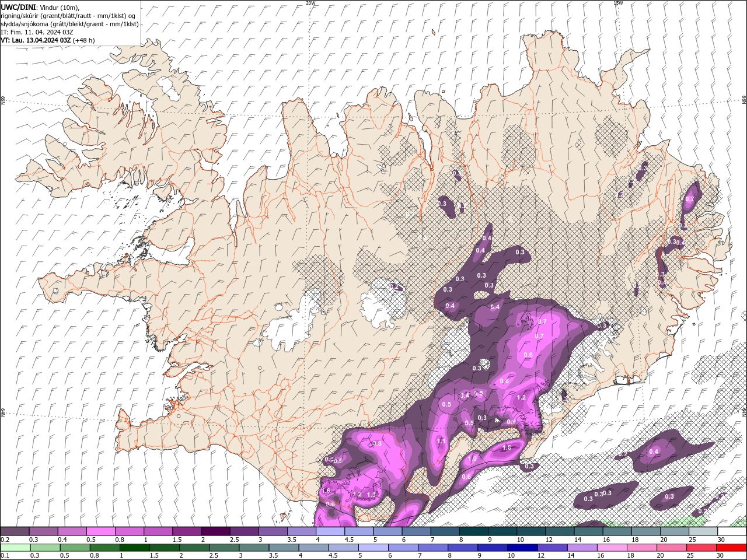Click the '1.0' snowfall value on map
747x560 pixels.
tap(472, 459)
